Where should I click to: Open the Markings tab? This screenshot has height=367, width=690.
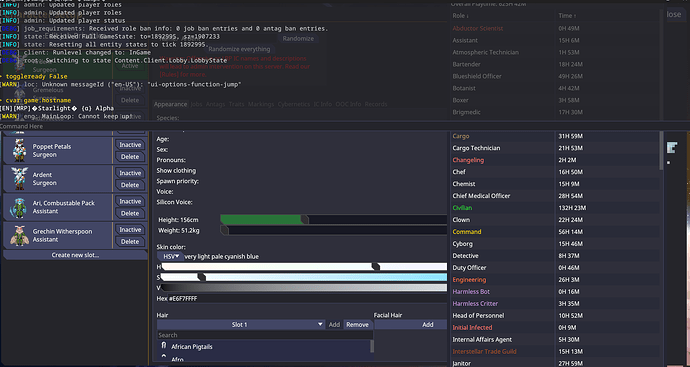click(x=261, y=104)
